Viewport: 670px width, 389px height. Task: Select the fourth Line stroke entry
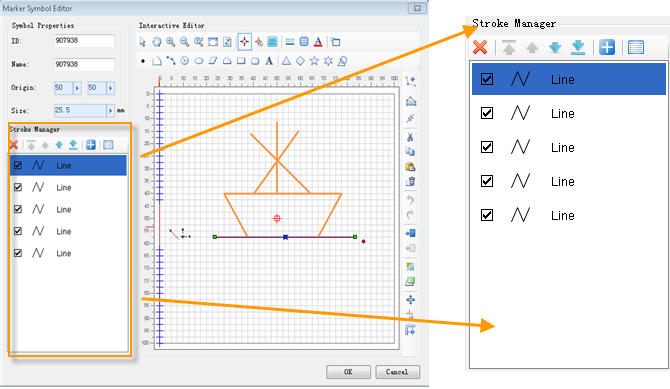coord(68,231)
